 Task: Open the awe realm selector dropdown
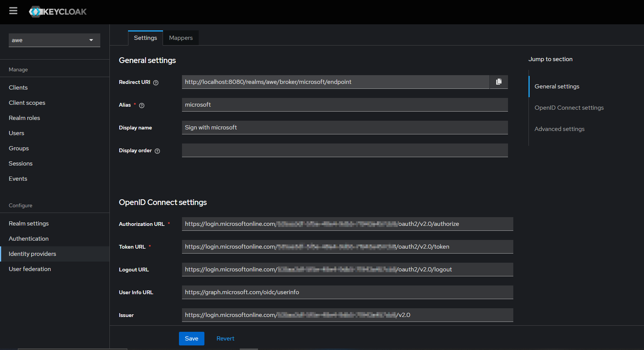pos(54,40)
